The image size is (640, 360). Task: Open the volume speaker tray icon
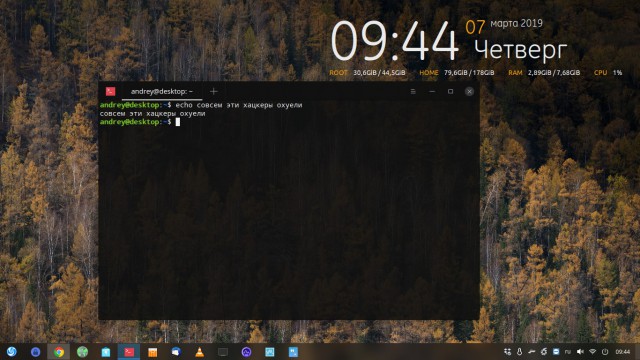pos(580,351)
